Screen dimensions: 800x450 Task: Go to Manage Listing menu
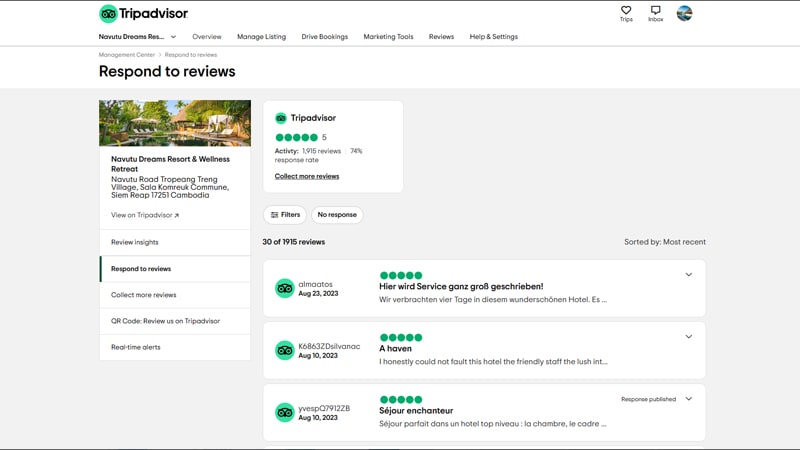[261, 37]
